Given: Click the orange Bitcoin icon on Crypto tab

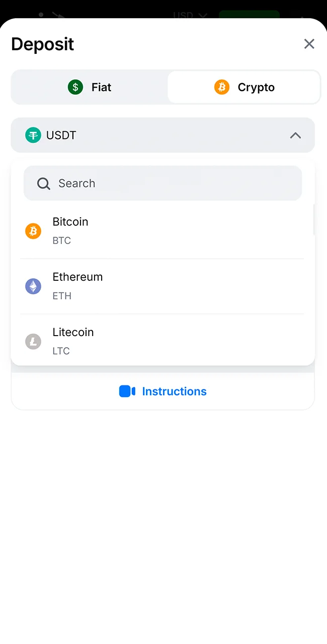Looking at the screenshot, I should click(222, 87).
